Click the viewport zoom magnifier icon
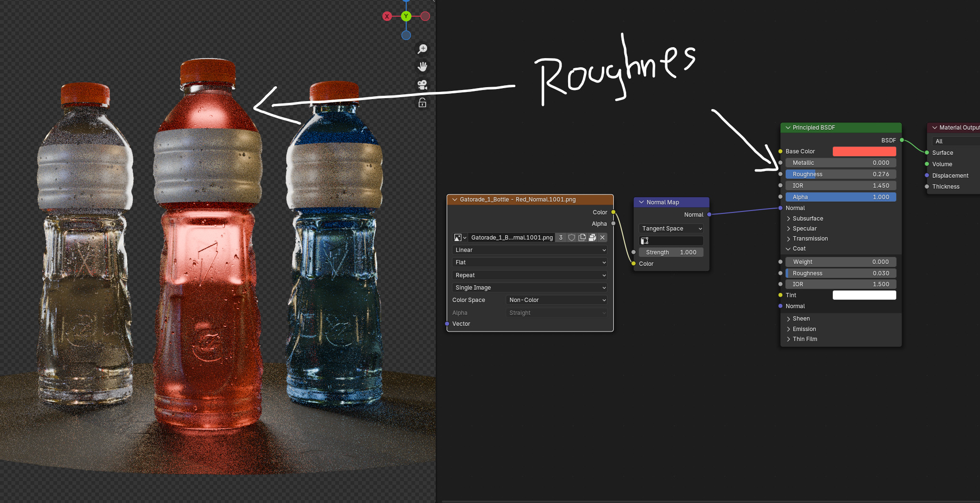Viewport: 980px width, 503px height. (422, 49)
